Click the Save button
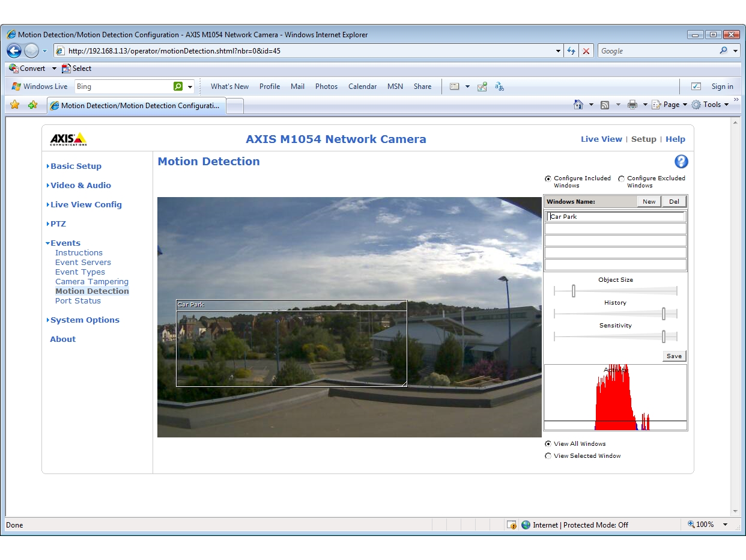 675,356
